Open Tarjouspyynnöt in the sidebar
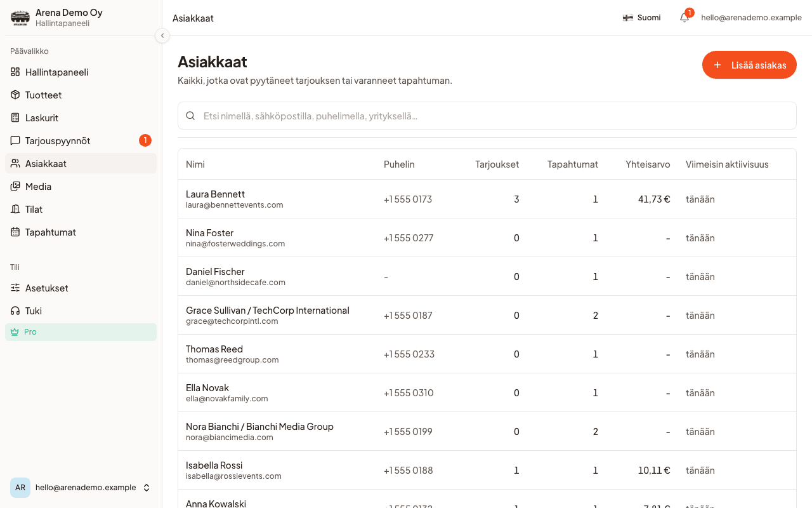This screenshot has height=508, width=812. [x=81, y=141]
